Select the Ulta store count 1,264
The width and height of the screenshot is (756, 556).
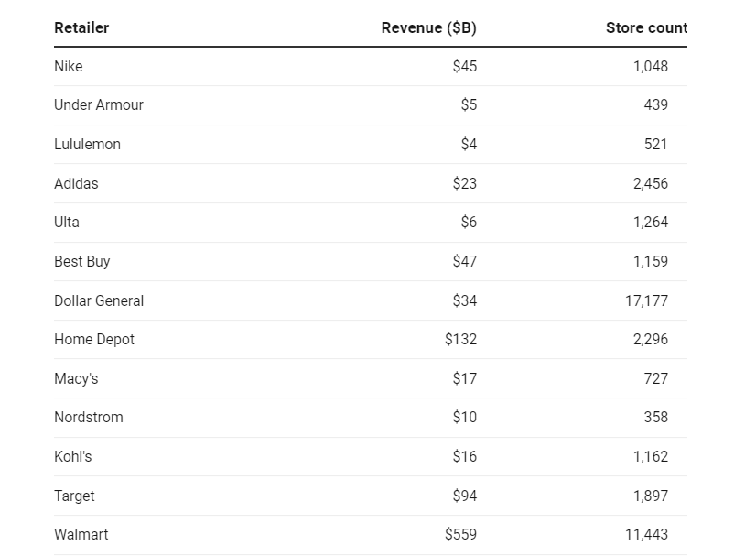click(x=651, y=222)
